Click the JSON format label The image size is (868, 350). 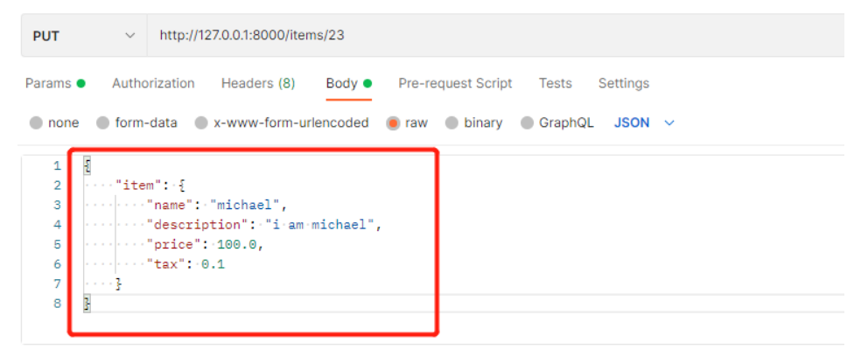click(632, 123)
